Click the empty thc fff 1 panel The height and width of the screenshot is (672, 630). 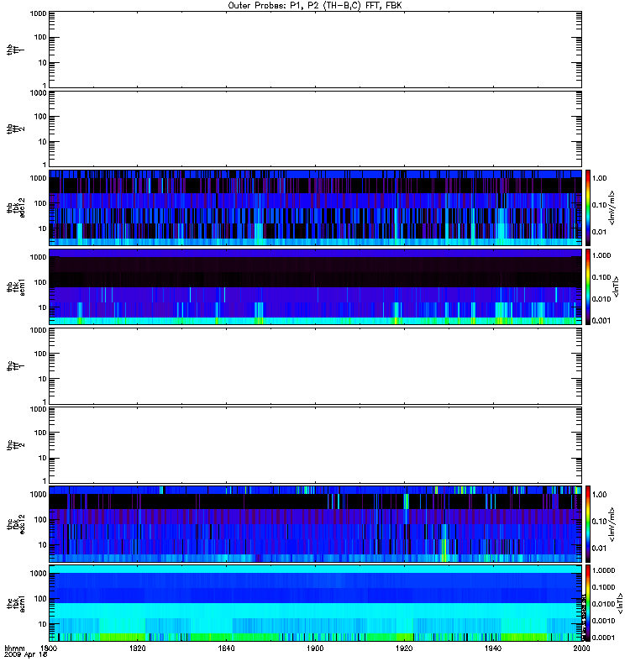point(315,366)
